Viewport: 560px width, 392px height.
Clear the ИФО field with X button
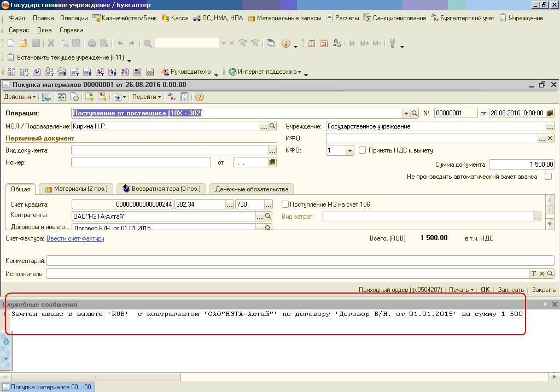click(550, 138)
